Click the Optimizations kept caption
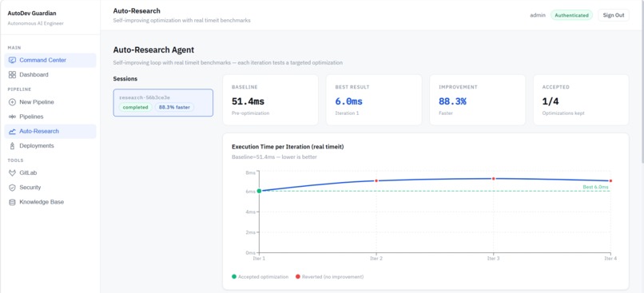The image size is (644, 293). 563,113
